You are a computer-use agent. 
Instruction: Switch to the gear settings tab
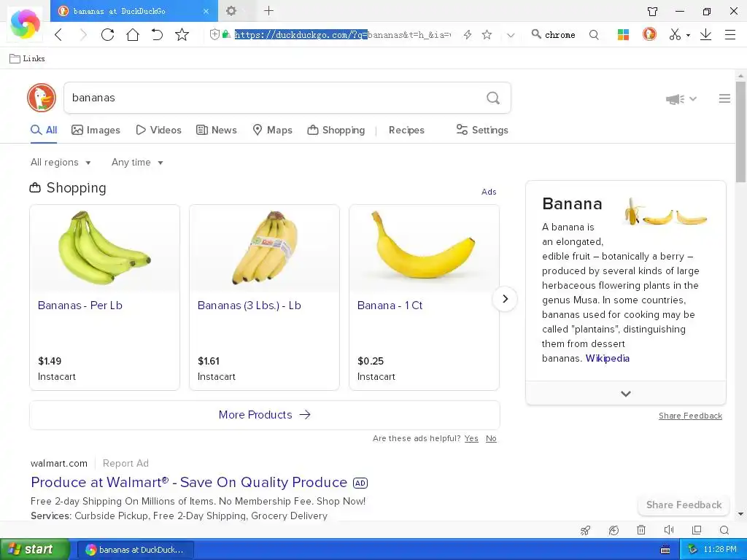click(x=231, y=10)
